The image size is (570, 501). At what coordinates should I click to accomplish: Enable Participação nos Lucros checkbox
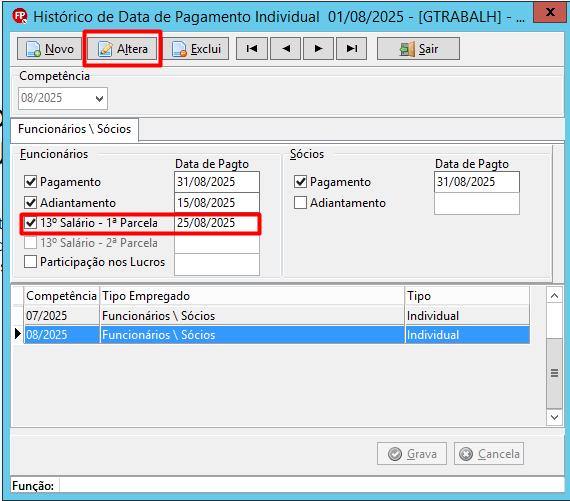[x=31, y=261]
